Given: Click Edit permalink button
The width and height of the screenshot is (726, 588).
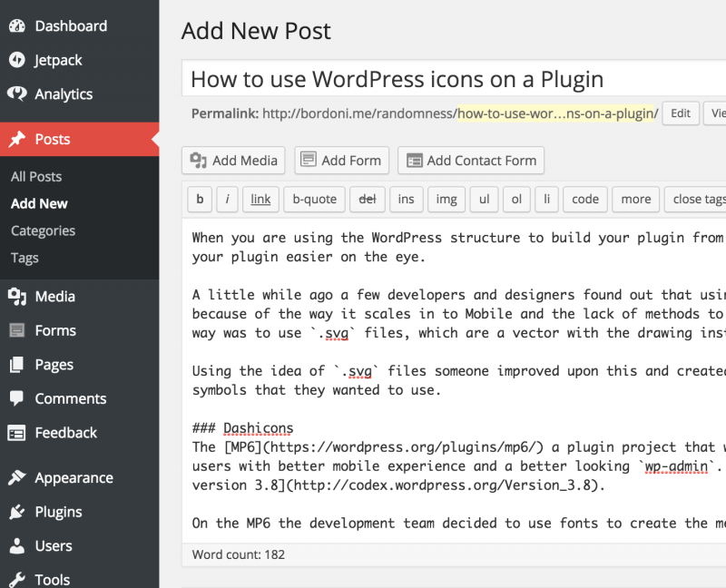Looking at the screenshot, I should click(x=681, y=113).
